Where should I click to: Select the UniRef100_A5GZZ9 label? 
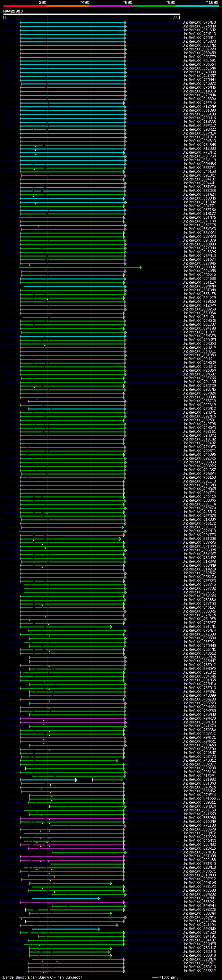(199, 57)
